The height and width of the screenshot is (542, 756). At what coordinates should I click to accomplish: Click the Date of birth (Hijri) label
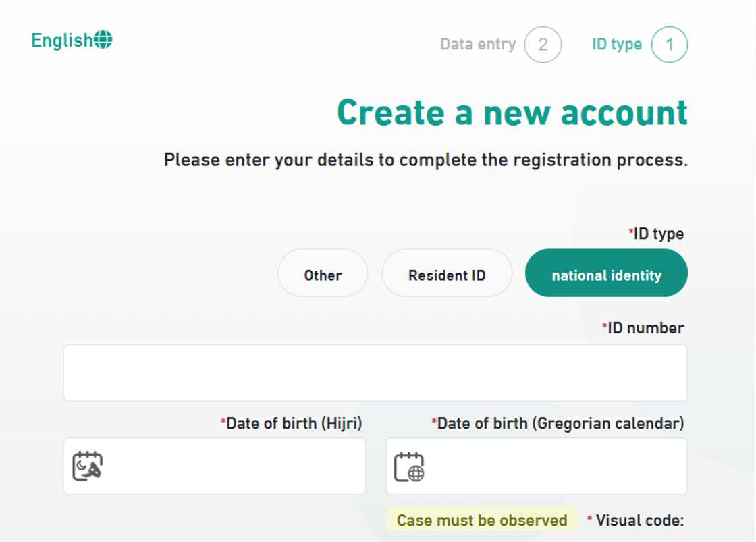[293, 423]
